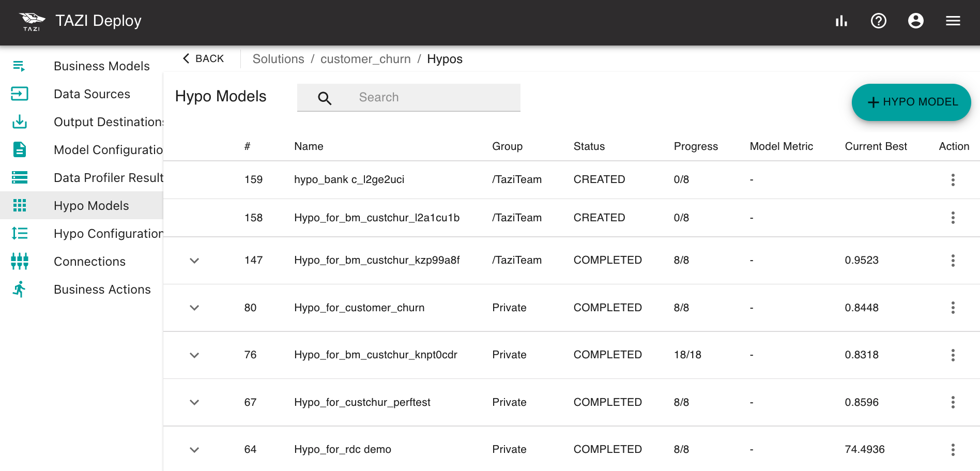Image resolution: width=980 pixels, height=471 pixels.
Task: Click the Progress column header
Action: (696, 146)
